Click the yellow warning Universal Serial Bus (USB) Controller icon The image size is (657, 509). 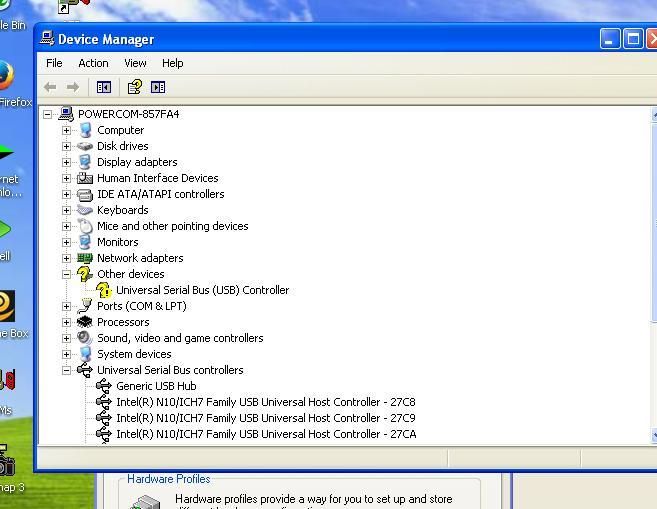click(104, 290)
